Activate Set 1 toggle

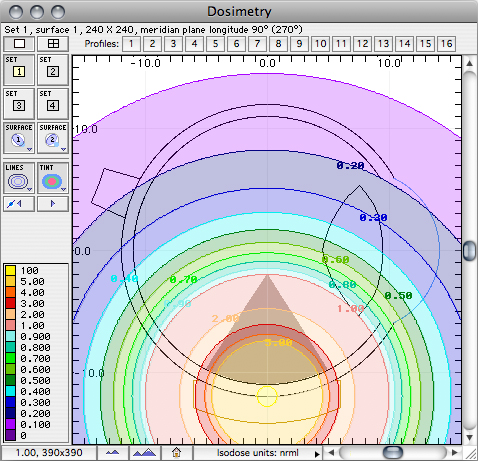[x=19, y=70]
